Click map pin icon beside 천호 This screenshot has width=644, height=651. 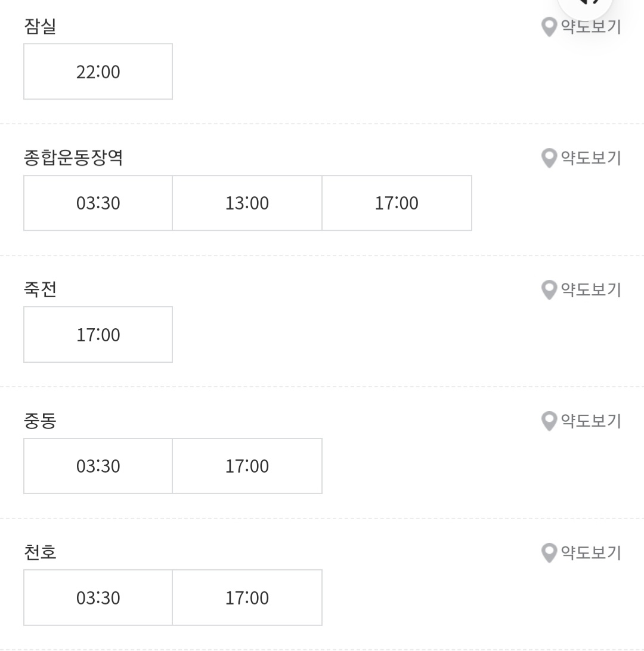coord(549,553)
